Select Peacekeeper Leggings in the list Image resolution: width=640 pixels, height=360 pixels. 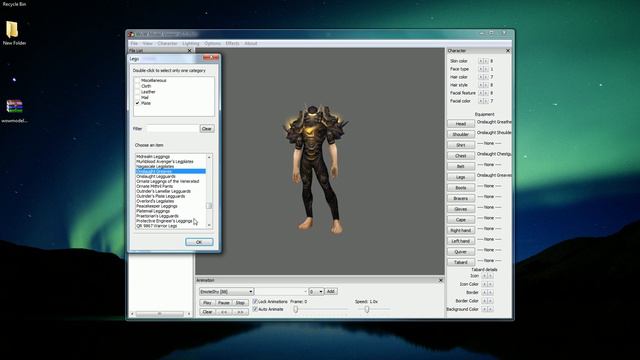156,206
